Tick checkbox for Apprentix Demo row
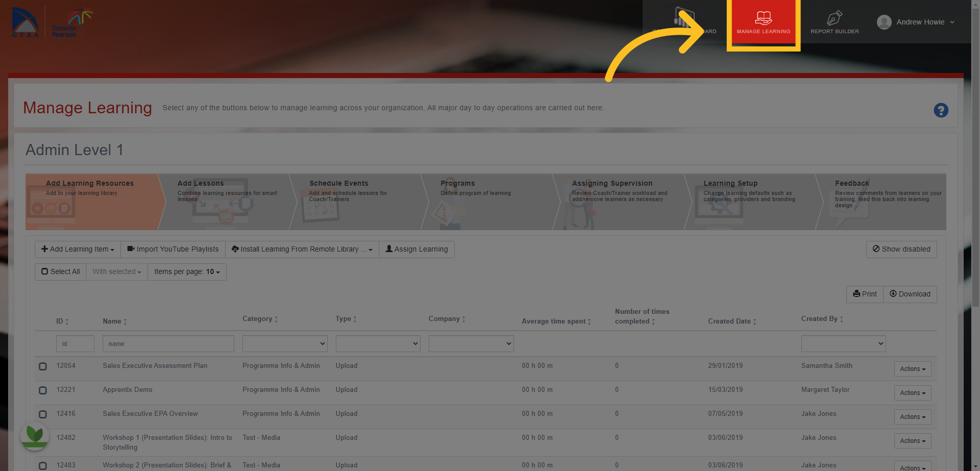Viewport: 980px width, 471px height. (x=43, y=390)
